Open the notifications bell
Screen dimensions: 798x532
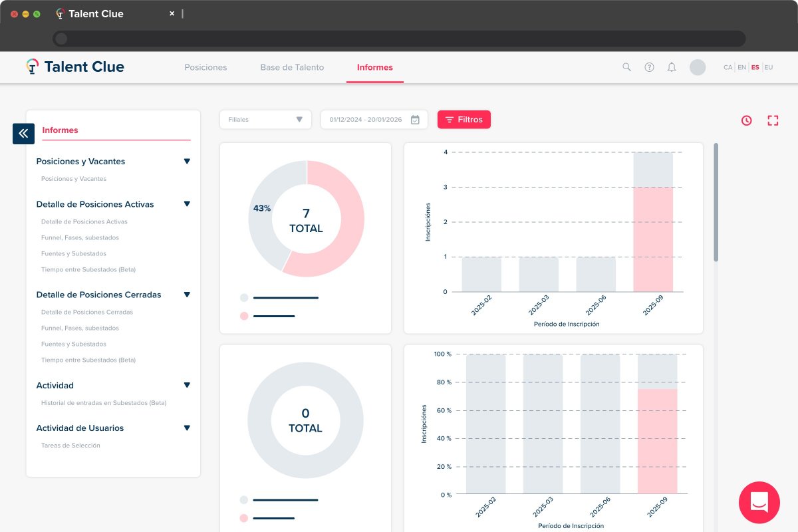(x=672, y=67)
